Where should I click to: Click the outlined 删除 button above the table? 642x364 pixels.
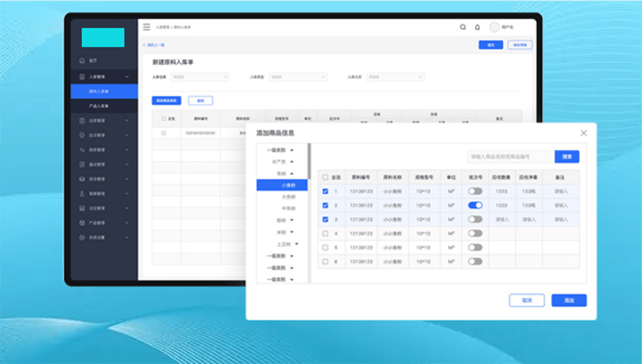click(200, 100)
